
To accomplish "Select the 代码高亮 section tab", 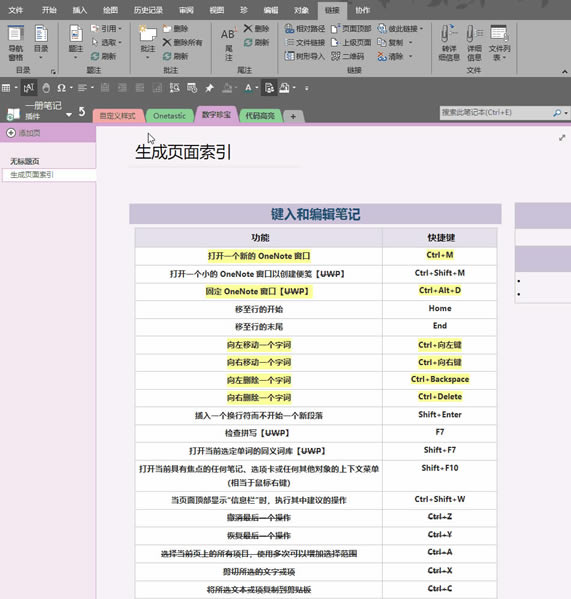I will pos(260,116).
